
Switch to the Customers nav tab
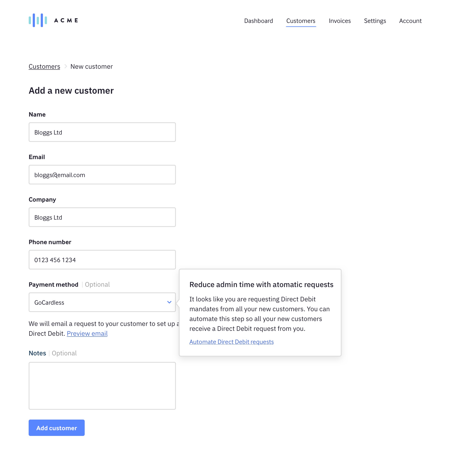pos(301,21)
